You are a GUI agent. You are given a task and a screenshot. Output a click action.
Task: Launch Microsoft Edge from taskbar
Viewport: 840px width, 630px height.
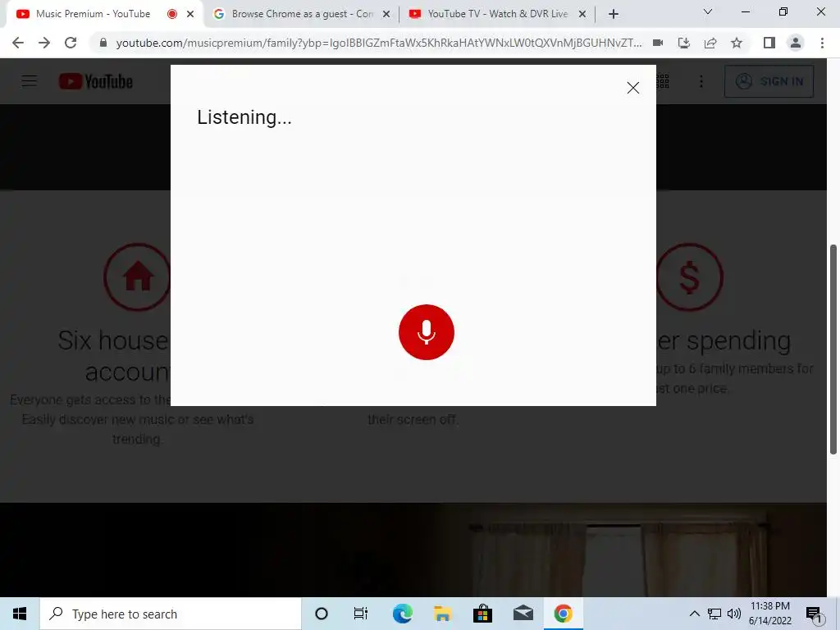(402, 614)
